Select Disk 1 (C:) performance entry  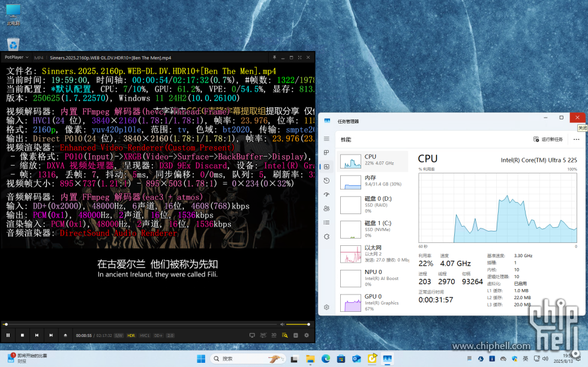pyautogui.click(x=373, y=229)
